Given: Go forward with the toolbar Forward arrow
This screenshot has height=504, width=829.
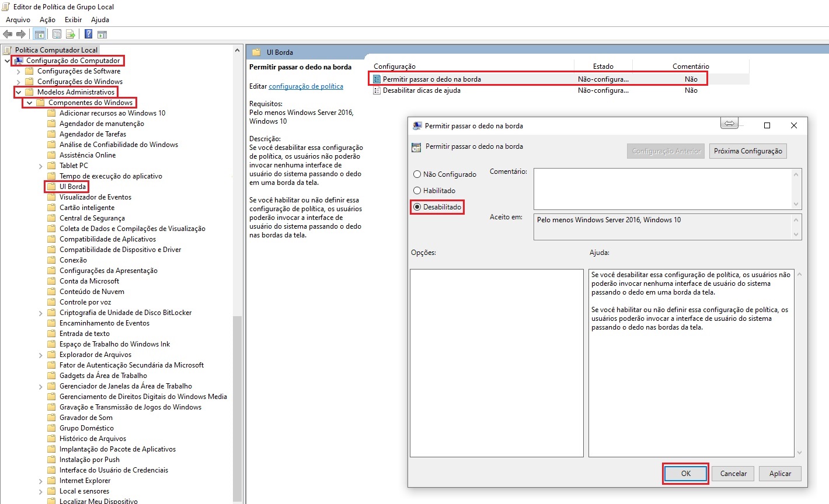Looking at the screenshot, I should (21, 34).
